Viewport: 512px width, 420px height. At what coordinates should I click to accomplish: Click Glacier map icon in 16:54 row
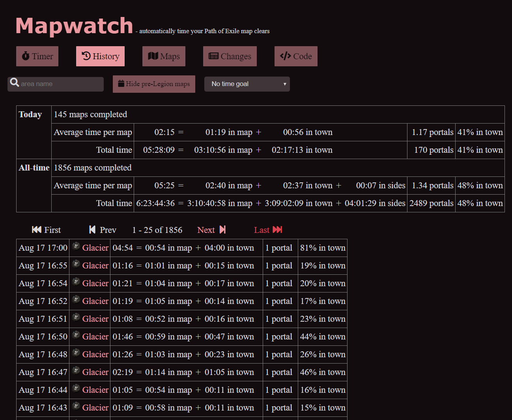point(76,281)
